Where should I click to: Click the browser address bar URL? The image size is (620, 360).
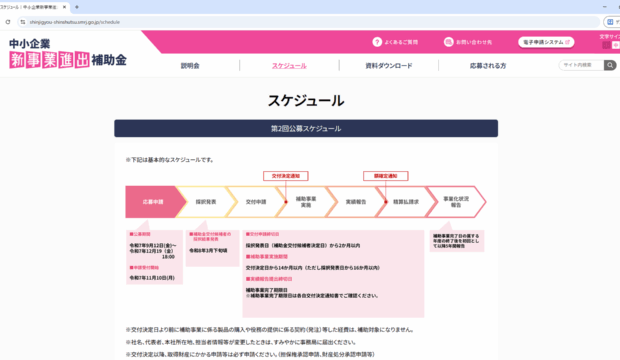click(x=75, y=22)
